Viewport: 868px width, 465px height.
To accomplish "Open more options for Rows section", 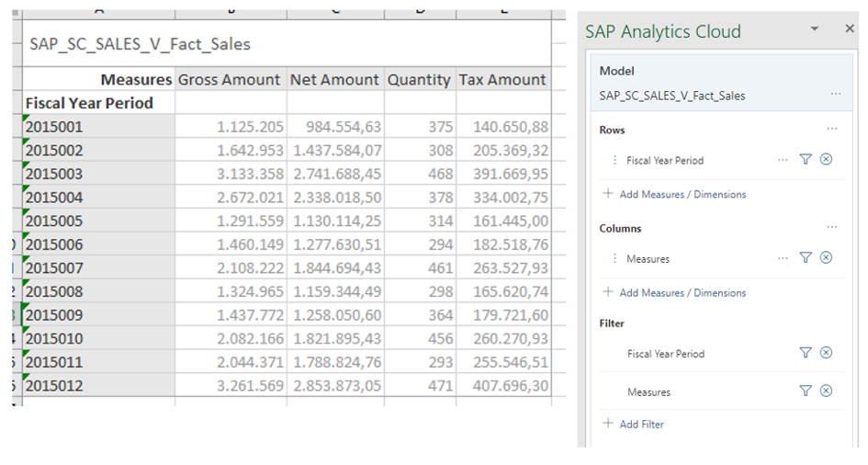I will (831, 130).
